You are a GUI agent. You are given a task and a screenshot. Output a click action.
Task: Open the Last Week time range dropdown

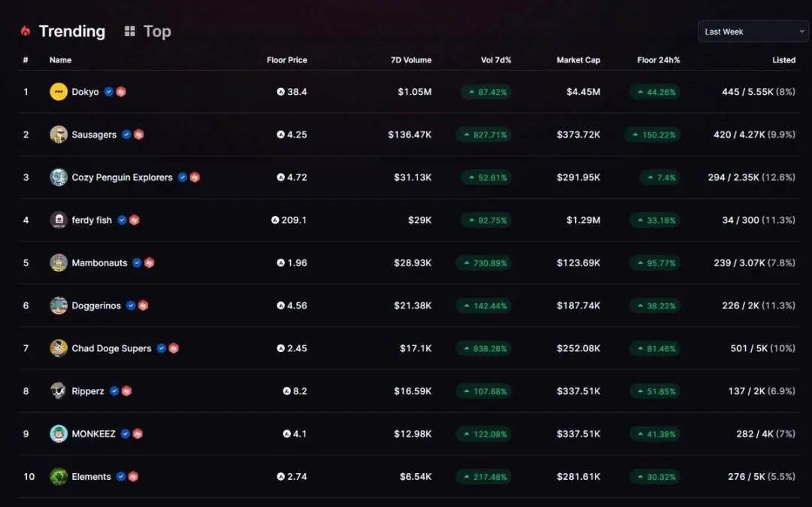(x=753, y=32)
